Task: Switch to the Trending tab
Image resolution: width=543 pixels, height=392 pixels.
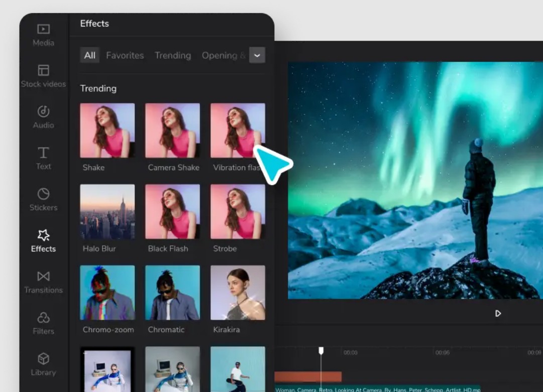Action: click(x=173, y=55)
